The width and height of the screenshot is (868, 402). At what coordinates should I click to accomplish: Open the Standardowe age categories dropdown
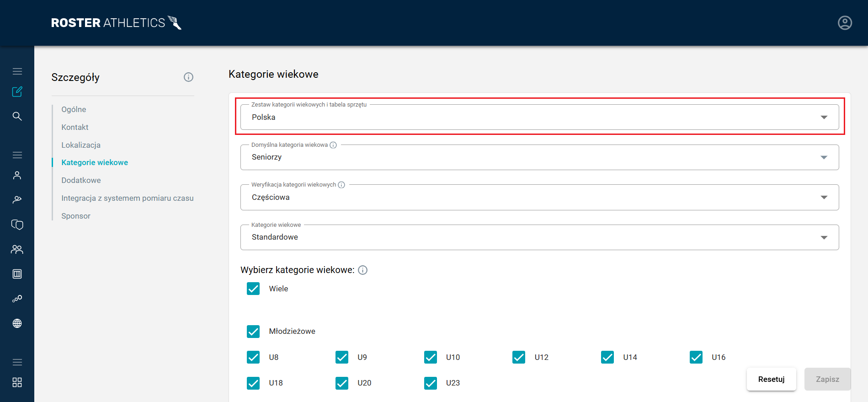point(539,237)
